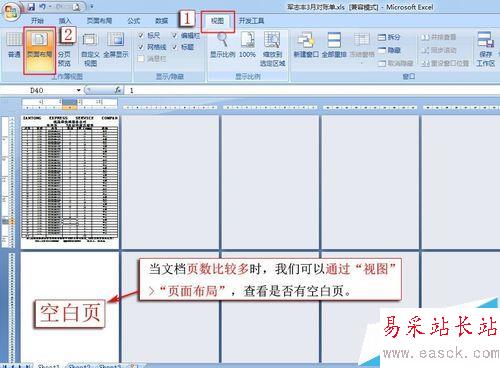This screenshot has height=368, width=500.
Task: Open the Office button menu
Action: pyautogui.click(x=11, y=12)
